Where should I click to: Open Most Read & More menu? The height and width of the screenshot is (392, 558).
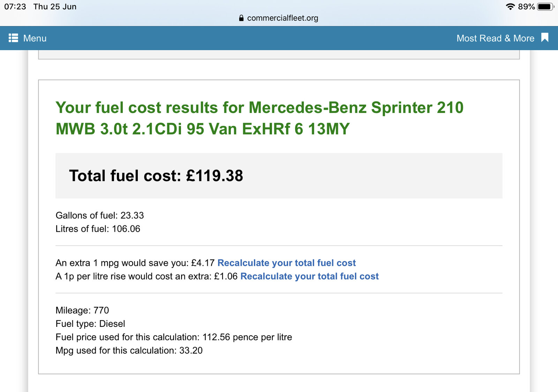495,38
